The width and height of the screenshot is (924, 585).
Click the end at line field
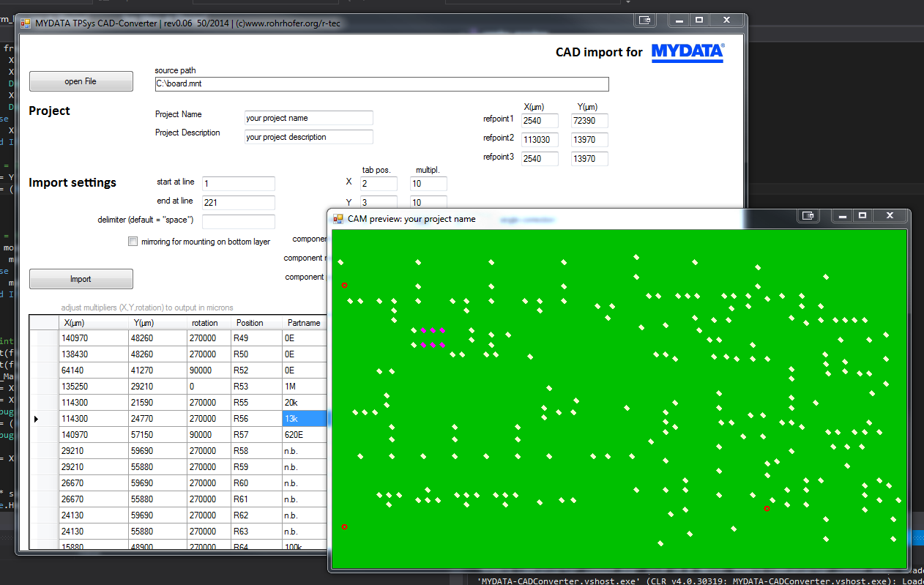(239, 203)
